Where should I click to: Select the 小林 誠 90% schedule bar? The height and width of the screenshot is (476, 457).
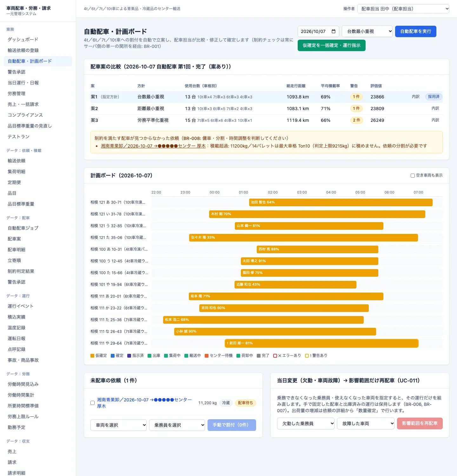click(275, 332)
